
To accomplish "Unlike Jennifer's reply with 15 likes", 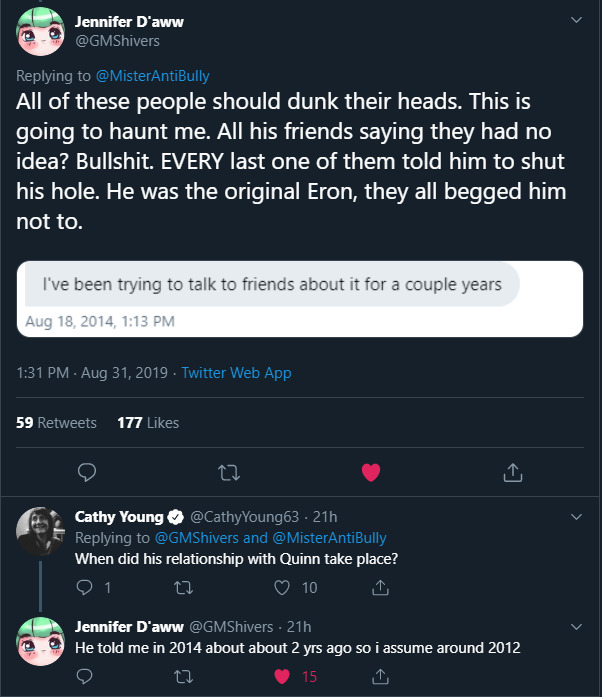I will pos(282,677).
